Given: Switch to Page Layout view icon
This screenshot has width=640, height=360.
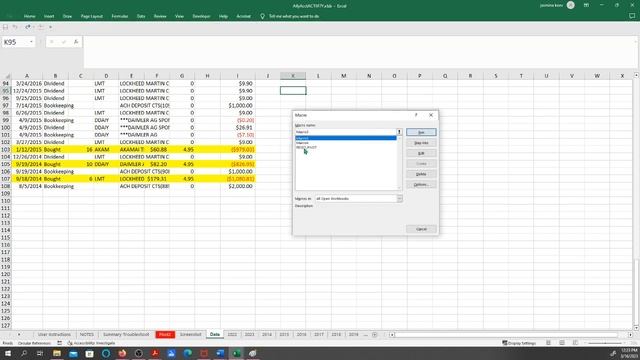Looking at the screenshot, I should pyautogui.click(x=562, y=343).
